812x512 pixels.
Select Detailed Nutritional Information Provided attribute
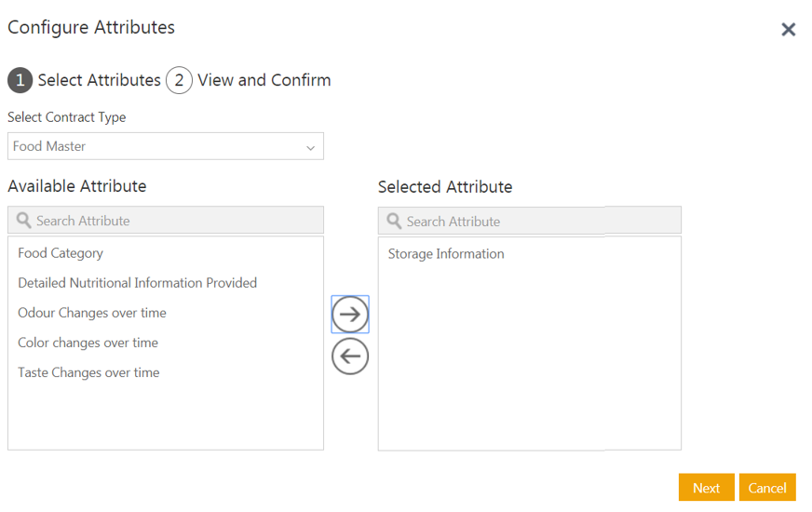[x=137, y=283]
